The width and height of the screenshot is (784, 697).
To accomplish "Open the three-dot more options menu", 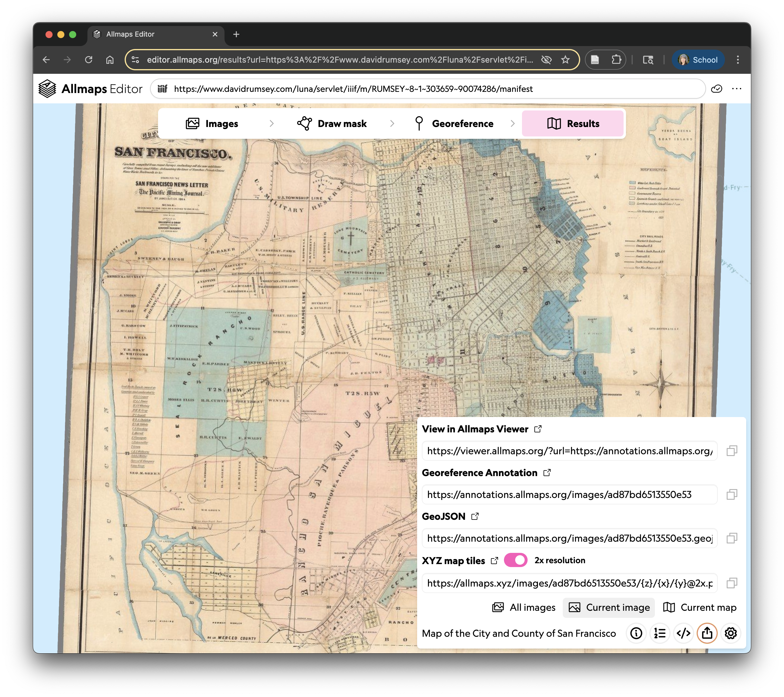I will click(x=737, y=89).
